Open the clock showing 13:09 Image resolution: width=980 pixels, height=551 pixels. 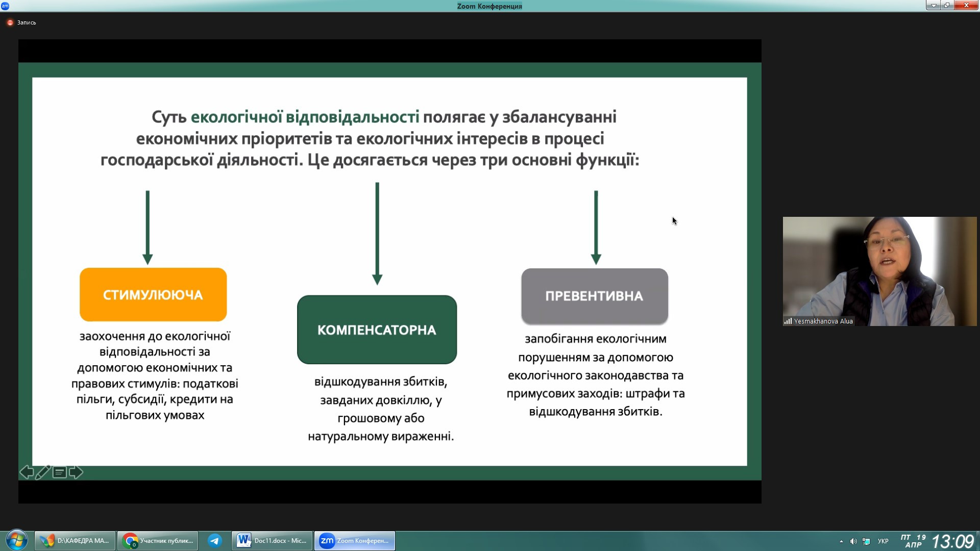pyautogui.click(x=952, y=541)
